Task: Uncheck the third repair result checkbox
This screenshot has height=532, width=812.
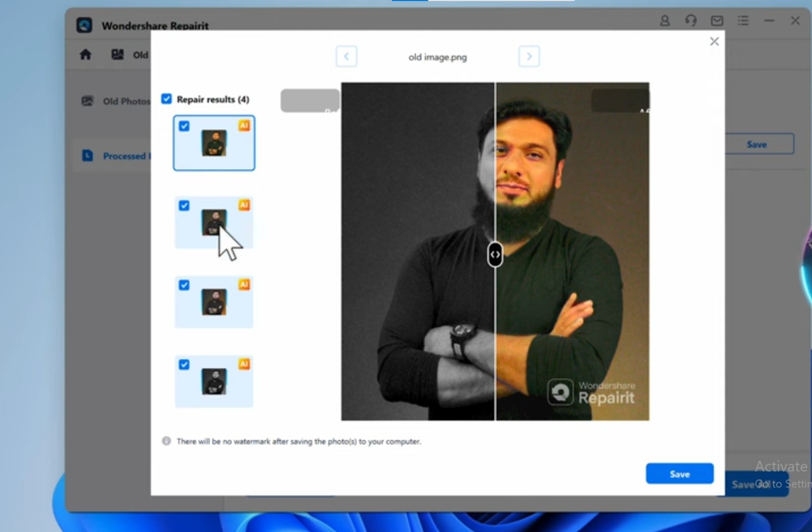Action: coord(184,285)
